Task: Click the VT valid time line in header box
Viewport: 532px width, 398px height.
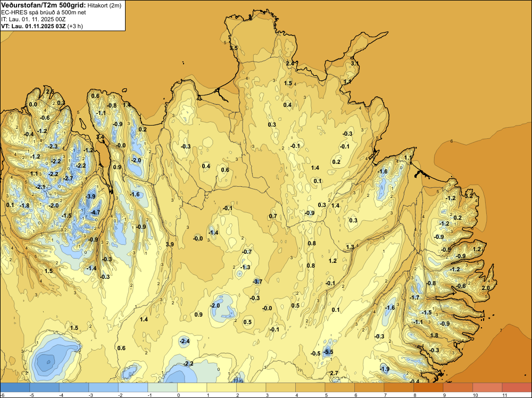Action: (42, 26)
